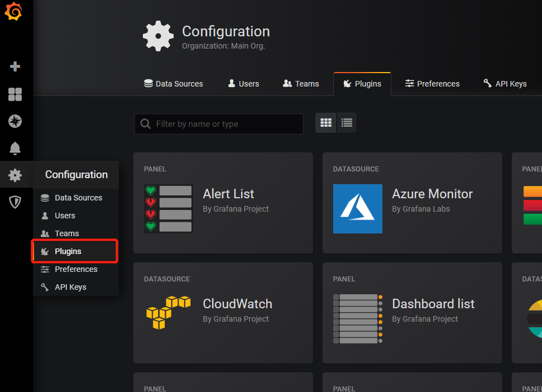The image size is (542, 392).
Task: Open the Alerting bell icon
Action: [15, 148]
